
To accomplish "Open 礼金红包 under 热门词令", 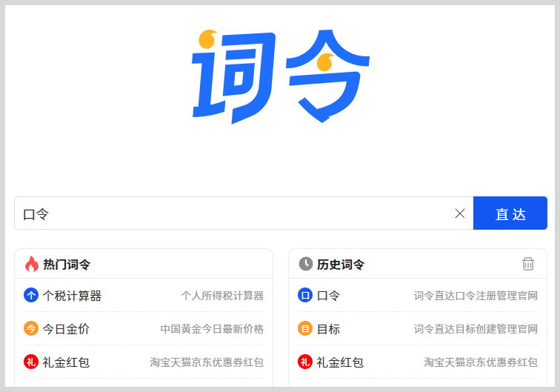I will click(x=66, y=362).
